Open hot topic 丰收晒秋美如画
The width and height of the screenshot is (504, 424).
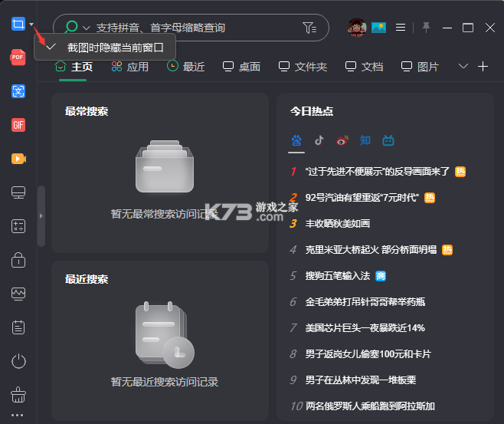tap(338, 224)
